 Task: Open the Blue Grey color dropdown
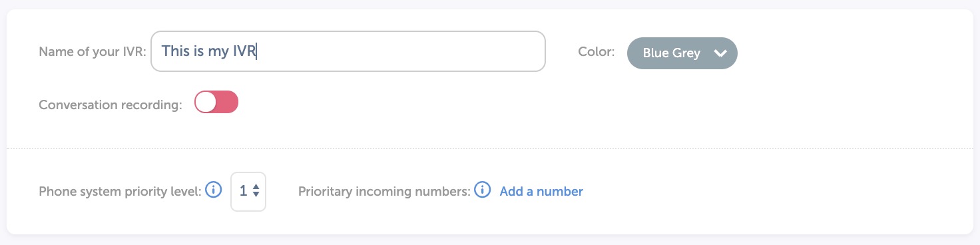point(682,53)
